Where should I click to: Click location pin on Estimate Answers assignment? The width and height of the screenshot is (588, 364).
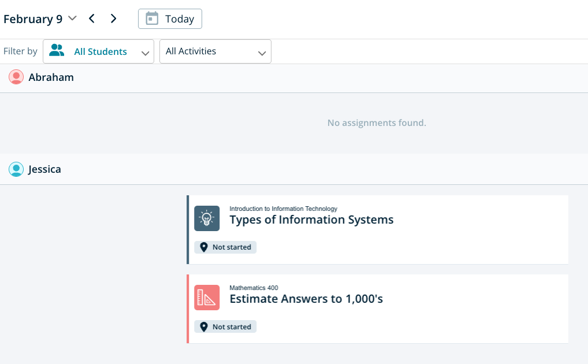[203, 327]
